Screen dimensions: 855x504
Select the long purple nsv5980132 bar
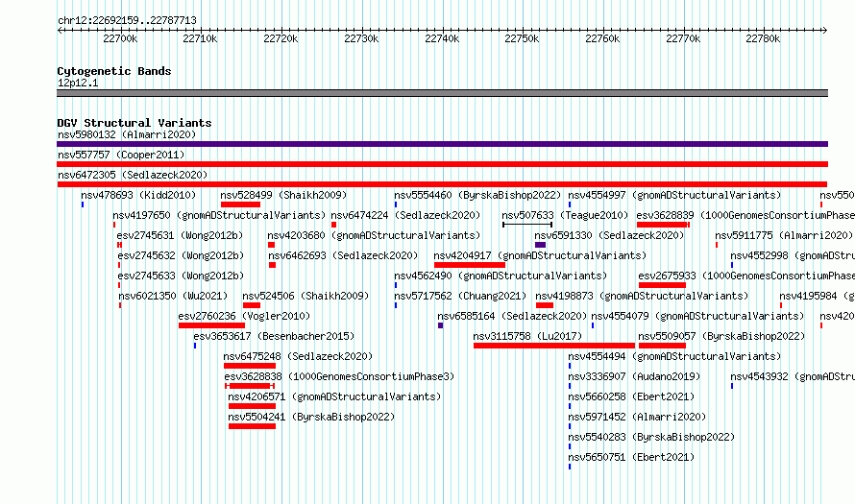click(x=442, y=144)
